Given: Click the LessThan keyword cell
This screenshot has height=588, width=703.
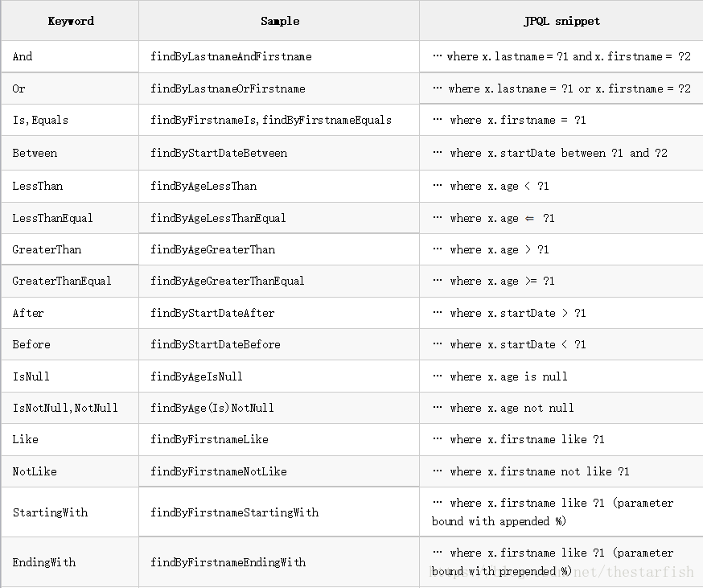Looking at the screenshot, I should click(69, 186).
